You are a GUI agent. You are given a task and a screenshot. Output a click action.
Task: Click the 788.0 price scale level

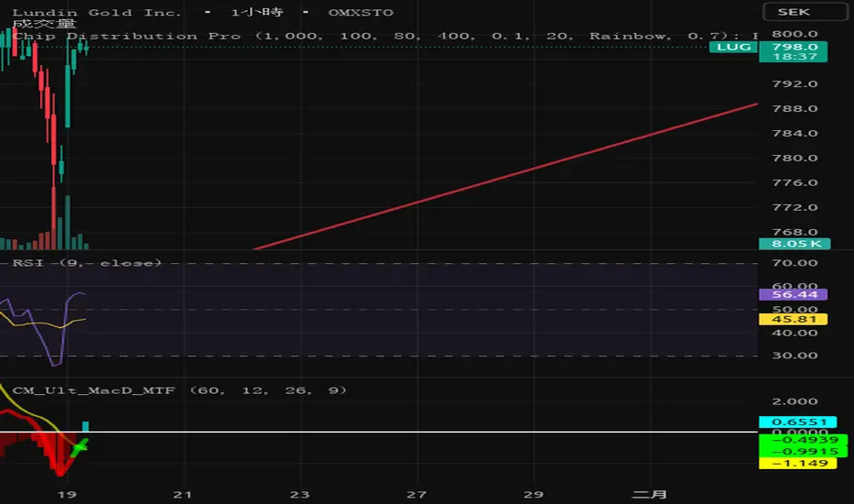coord(794,108)
